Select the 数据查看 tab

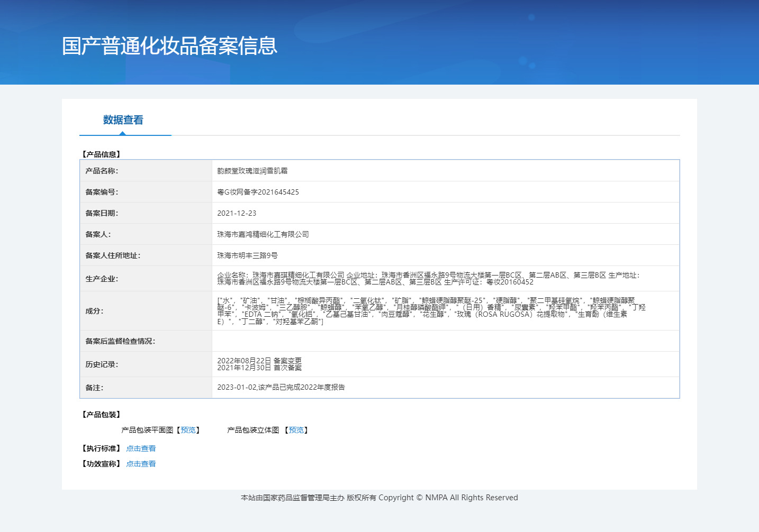[x=123, y=120]
